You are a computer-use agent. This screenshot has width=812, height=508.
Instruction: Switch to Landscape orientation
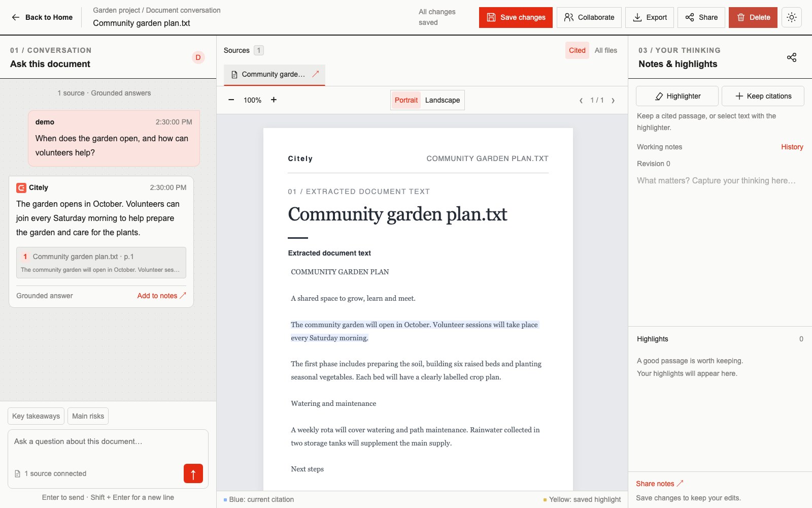(x=443, y=100)
